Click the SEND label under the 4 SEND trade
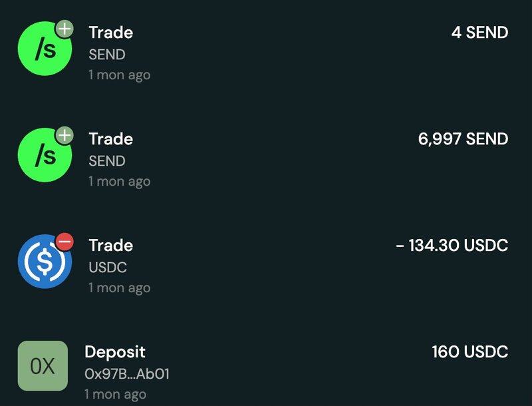The height and width of the screenshot is (406, 532). pos(107,55)
